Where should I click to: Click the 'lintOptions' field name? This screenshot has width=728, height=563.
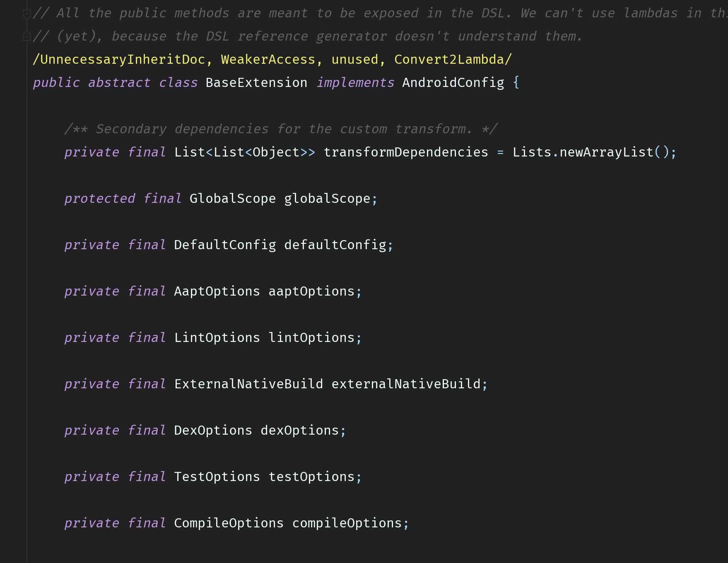click(311, 338)
